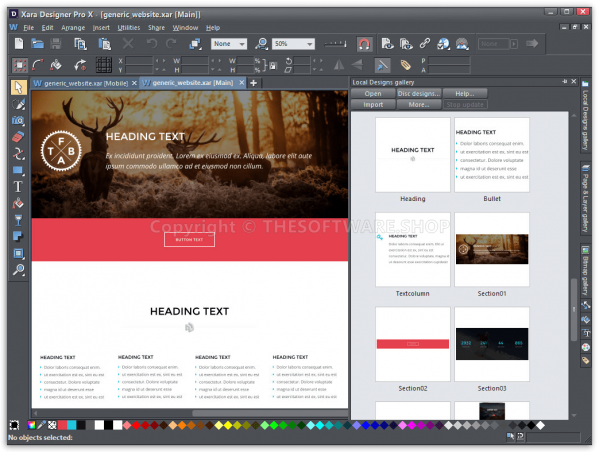
Task: Select the Zoom magnifier tool
Action: pyautogui.click(x=18, y=270)
